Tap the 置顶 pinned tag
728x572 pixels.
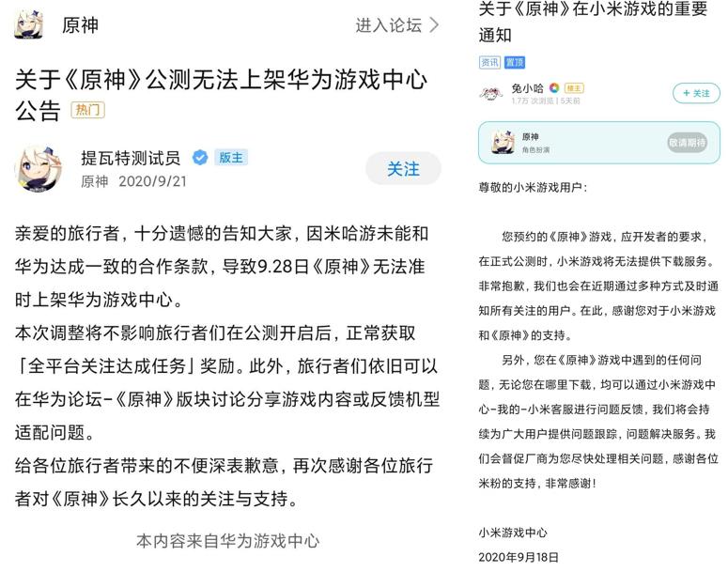point(515,62)
